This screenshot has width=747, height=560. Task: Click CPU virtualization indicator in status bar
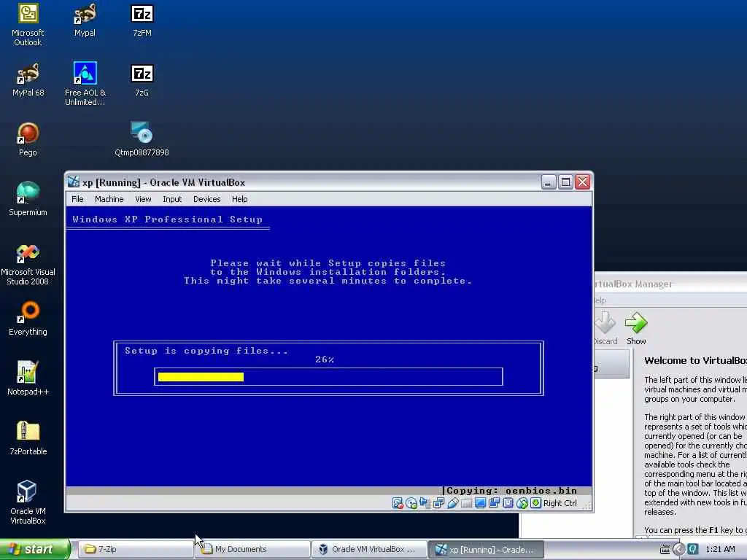508,503
